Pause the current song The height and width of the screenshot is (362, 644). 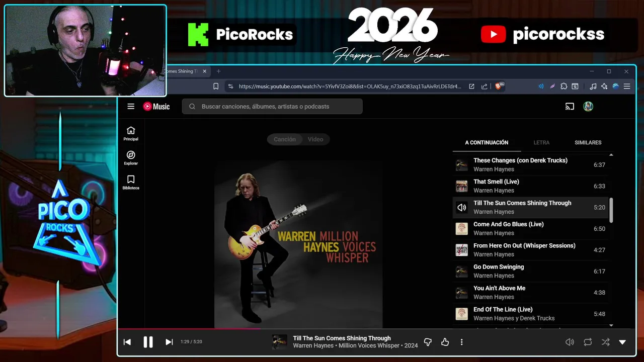(x=148, y=342)
